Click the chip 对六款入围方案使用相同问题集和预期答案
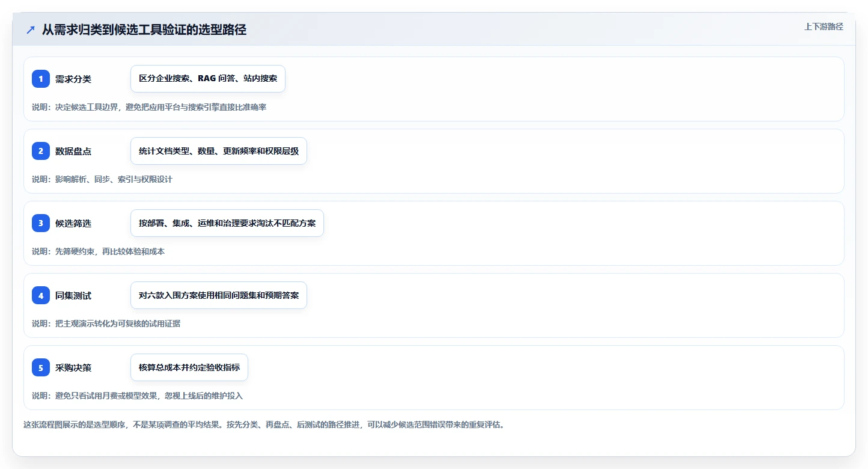 [x=219, y=295]
